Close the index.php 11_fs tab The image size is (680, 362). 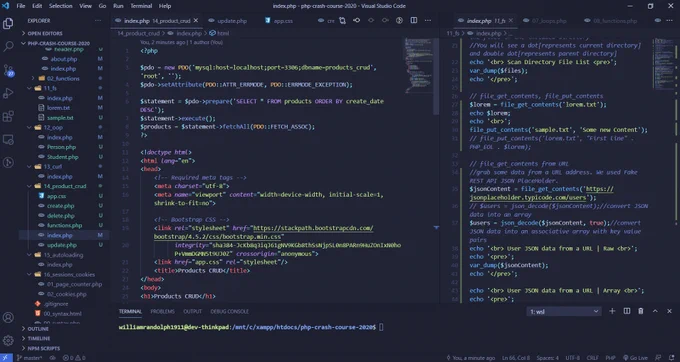(511, 20)
